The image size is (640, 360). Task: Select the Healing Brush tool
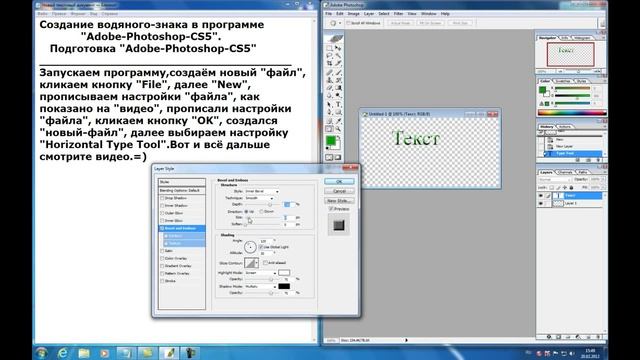pyautogui.click(x=329, y=73)
